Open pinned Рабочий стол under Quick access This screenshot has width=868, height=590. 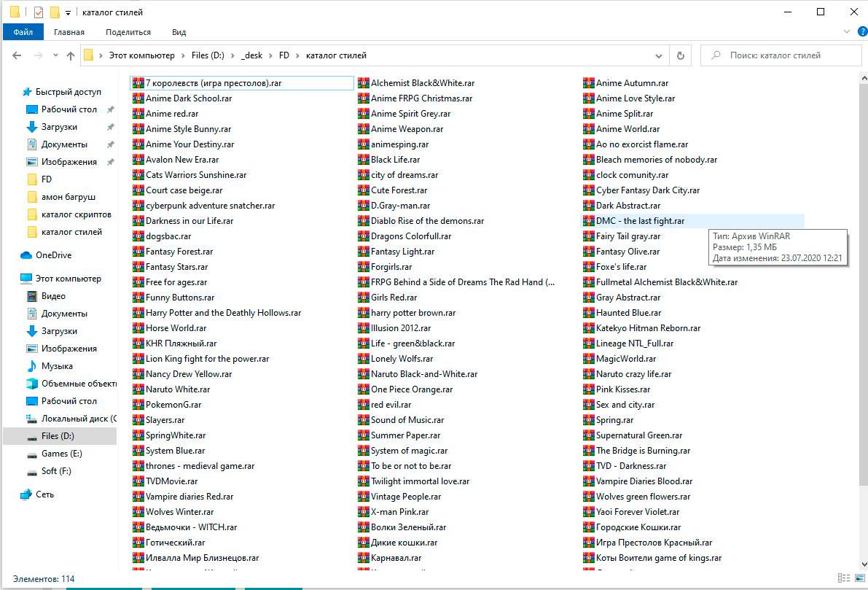click(x=69, y=109)
